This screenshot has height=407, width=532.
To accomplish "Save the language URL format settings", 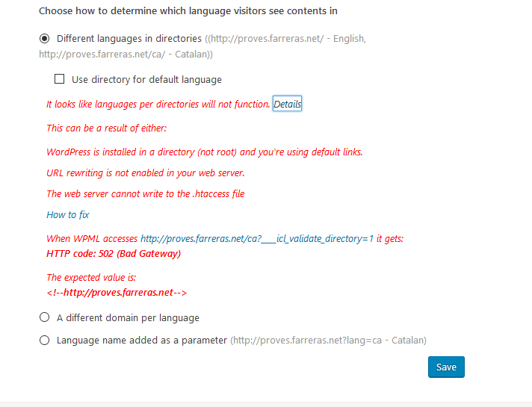I will click(446, 367).
